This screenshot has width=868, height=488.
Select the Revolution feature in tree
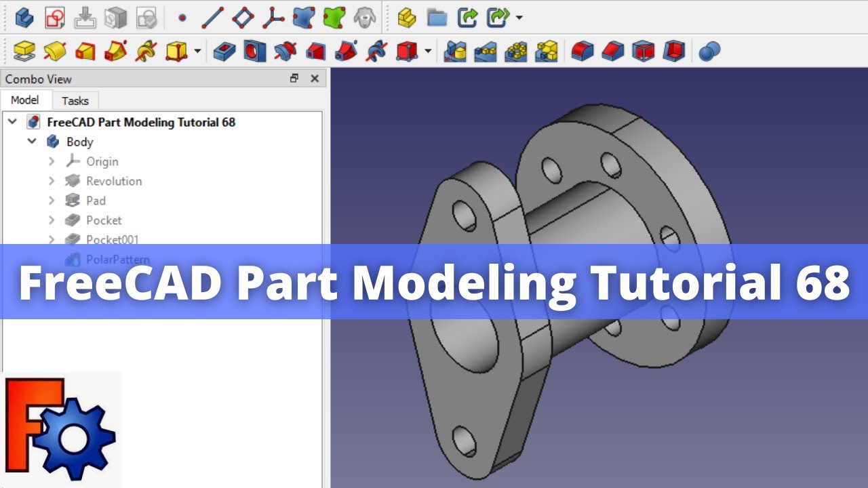tap(114, 181)
